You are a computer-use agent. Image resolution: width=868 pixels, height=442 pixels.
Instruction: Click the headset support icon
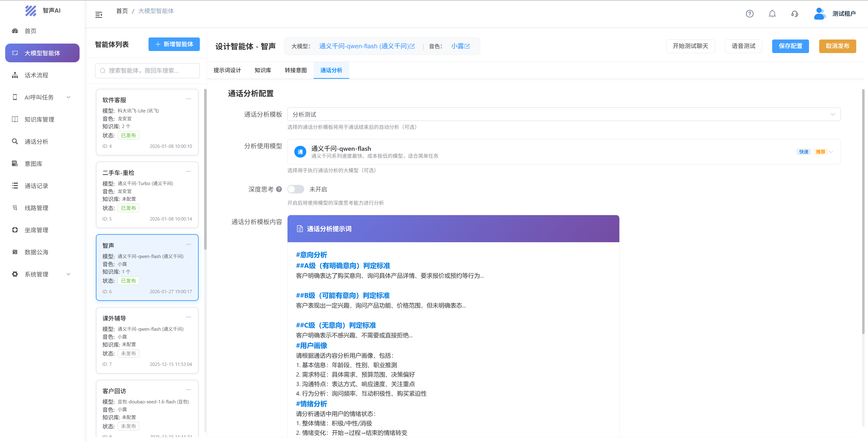click(795, 14)
